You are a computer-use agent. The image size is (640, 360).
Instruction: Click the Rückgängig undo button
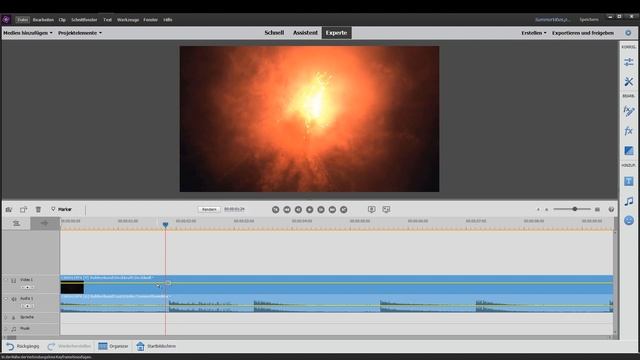click(x=23, y=346)
